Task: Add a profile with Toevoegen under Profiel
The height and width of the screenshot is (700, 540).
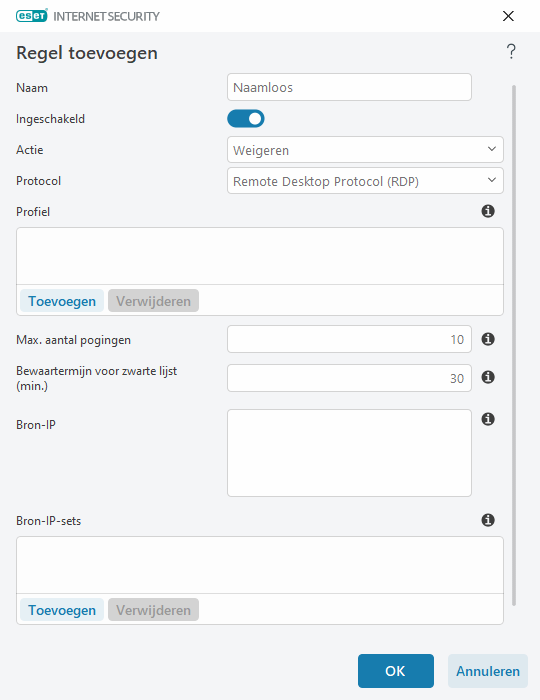Action: click(x=62, y=301)
